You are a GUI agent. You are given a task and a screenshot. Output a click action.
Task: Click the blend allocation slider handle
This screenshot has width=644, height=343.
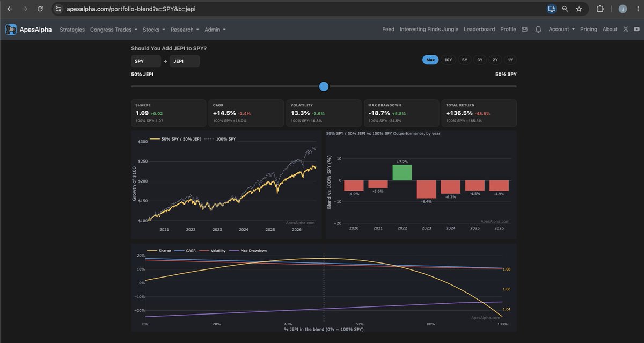(324, 86)
